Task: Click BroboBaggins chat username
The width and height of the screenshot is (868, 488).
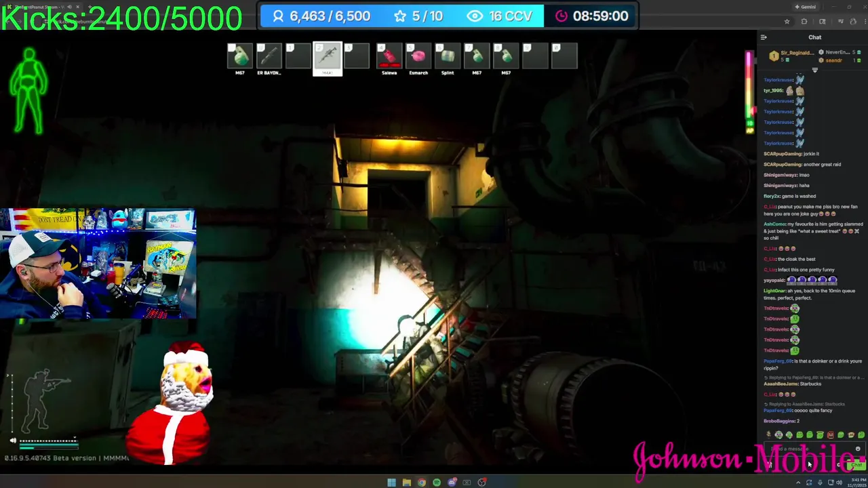Action: coord(779,421)
